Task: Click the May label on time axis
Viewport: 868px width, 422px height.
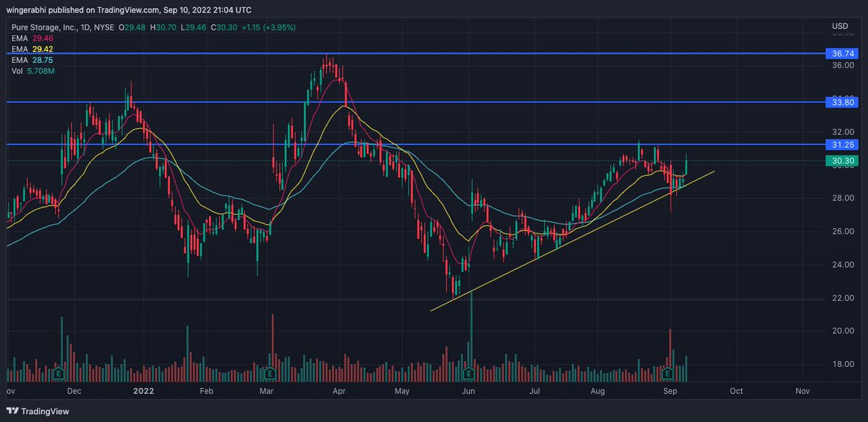Action: [x=403, y=390]
